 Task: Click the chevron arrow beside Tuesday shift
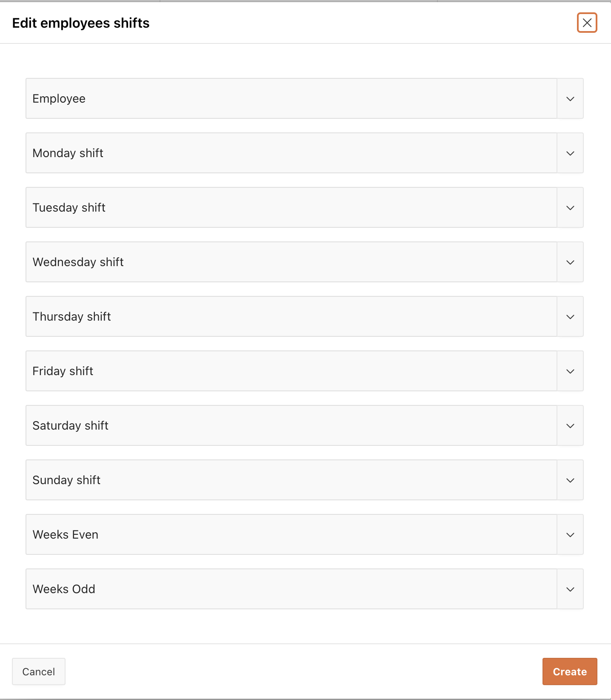tap(570, 207)
